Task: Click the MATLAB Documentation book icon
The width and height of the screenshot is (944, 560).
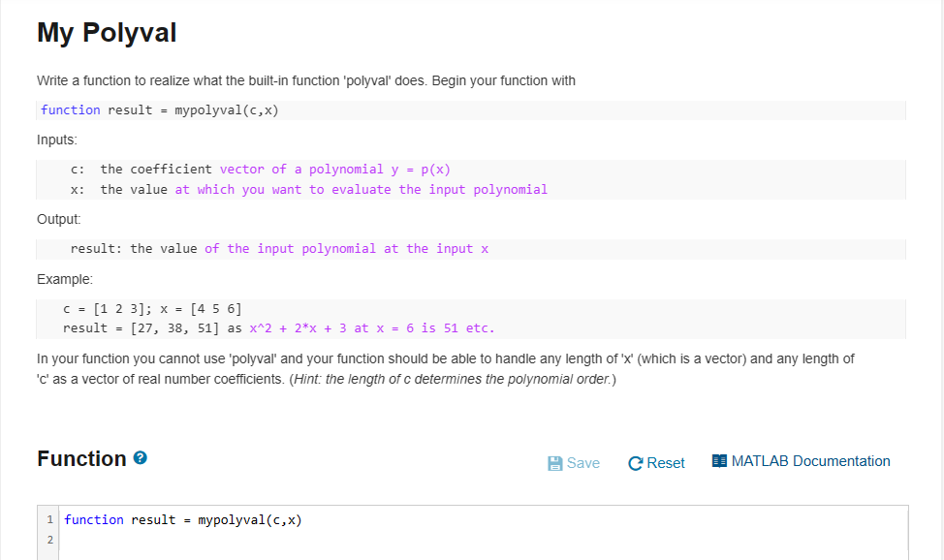Action: [x=719, y=460]
